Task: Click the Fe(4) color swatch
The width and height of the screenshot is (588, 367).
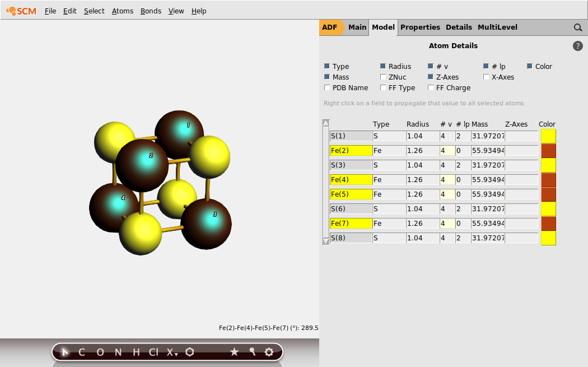Action: pyautogui.click(x=548, y=179)
